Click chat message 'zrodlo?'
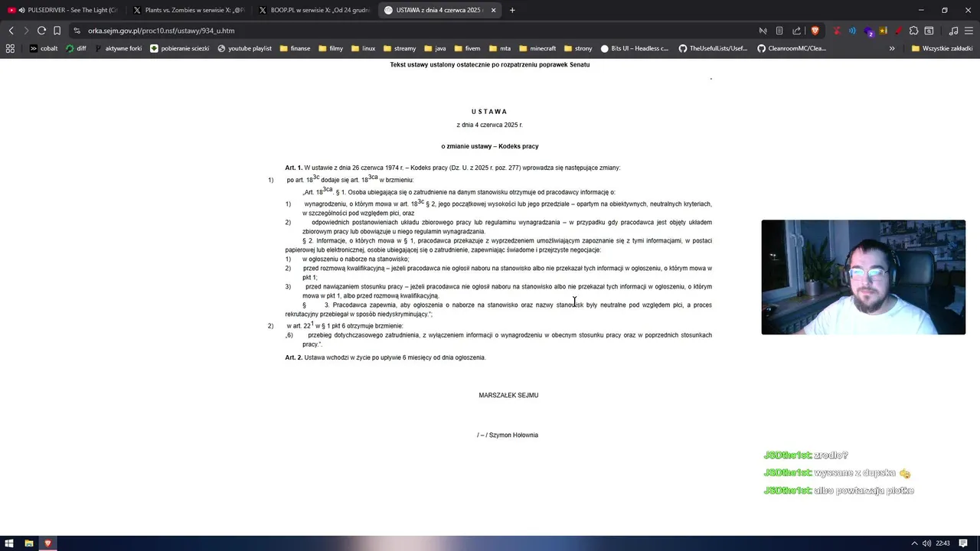The width and height of the screenshot is (980, 551). (831, 455)
